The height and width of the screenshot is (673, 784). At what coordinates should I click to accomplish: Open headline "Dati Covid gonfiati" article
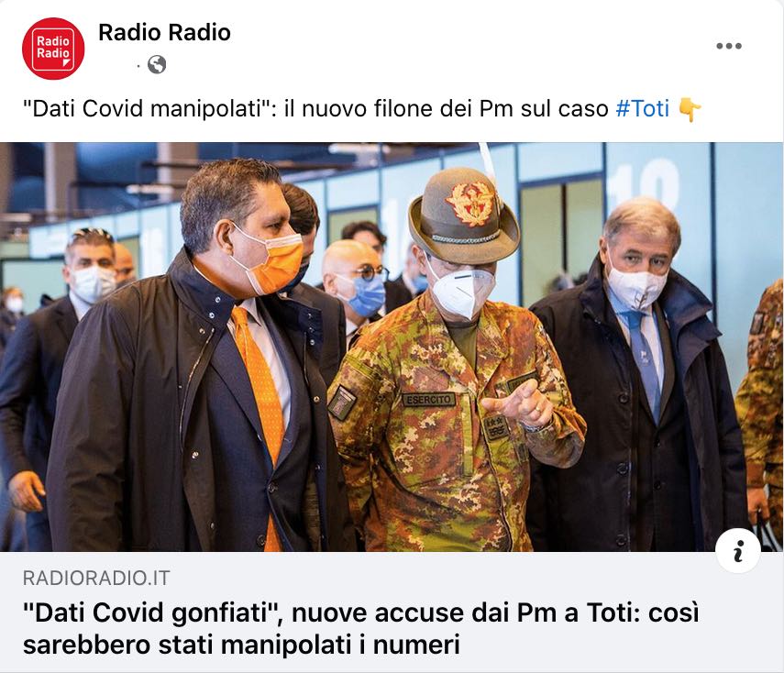pyautogui.click(x=361, y=628)
